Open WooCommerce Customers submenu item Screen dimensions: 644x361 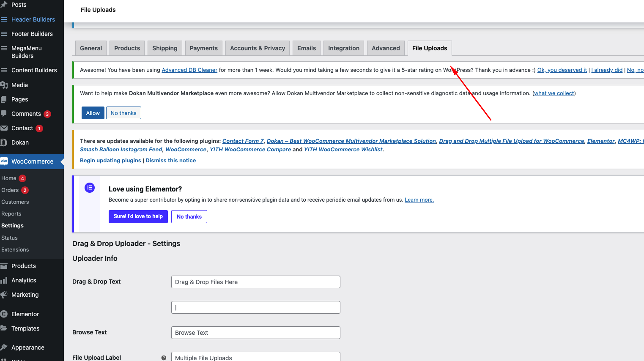[x=15, y=202]
